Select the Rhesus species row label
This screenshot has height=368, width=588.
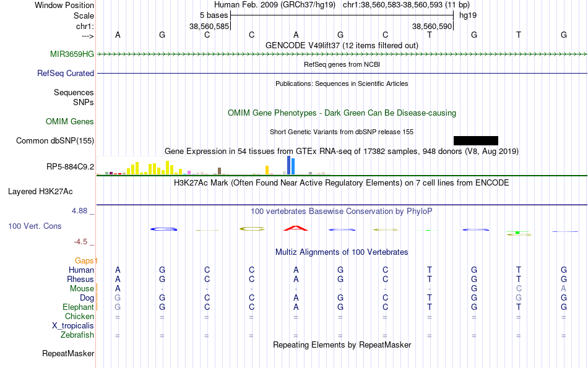click(80, 280)
